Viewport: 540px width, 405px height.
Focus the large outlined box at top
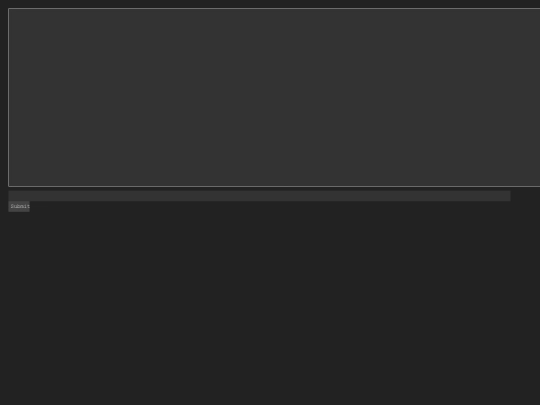coord(274,97)
